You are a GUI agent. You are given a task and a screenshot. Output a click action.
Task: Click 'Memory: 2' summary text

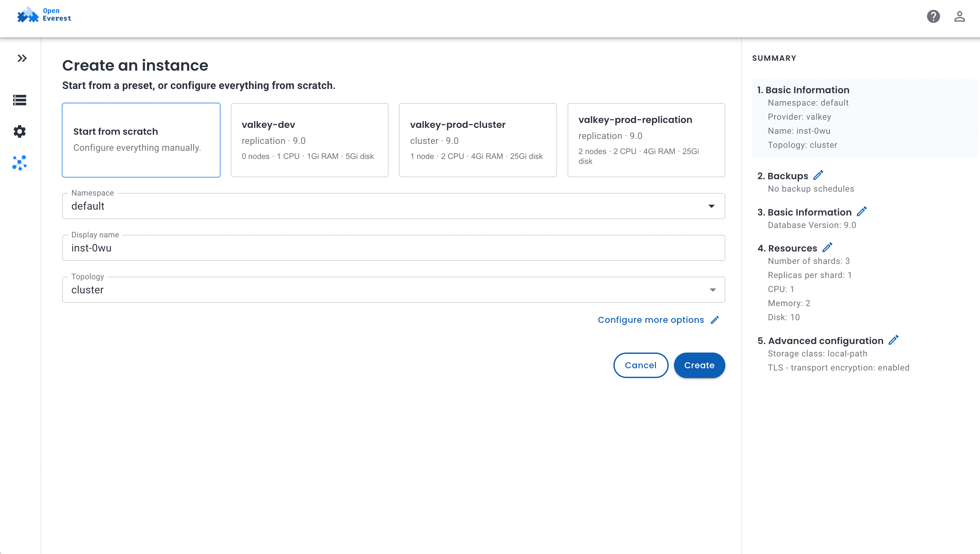tap(789, 303)
